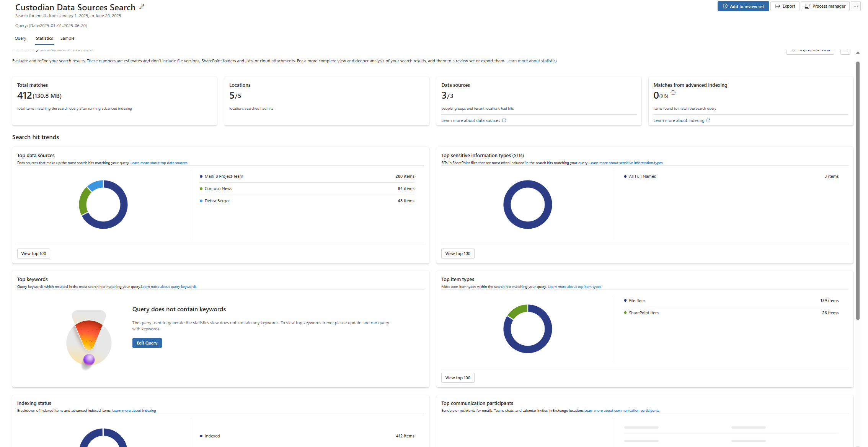This screenshot has height=447, width=868.
Task: Click the Regenerate view refresh icon
Action: 793,50
